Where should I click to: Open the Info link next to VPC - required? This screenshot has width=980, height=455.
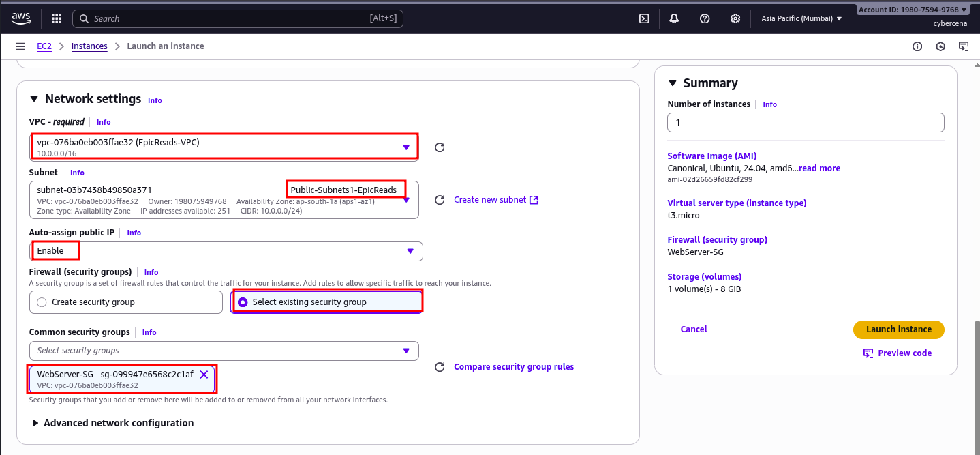pos(104,122)
